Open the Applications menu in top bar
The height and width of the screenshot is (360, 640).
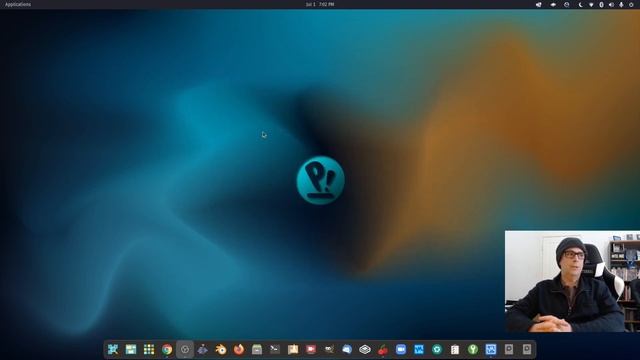click(x=18, y=4)
